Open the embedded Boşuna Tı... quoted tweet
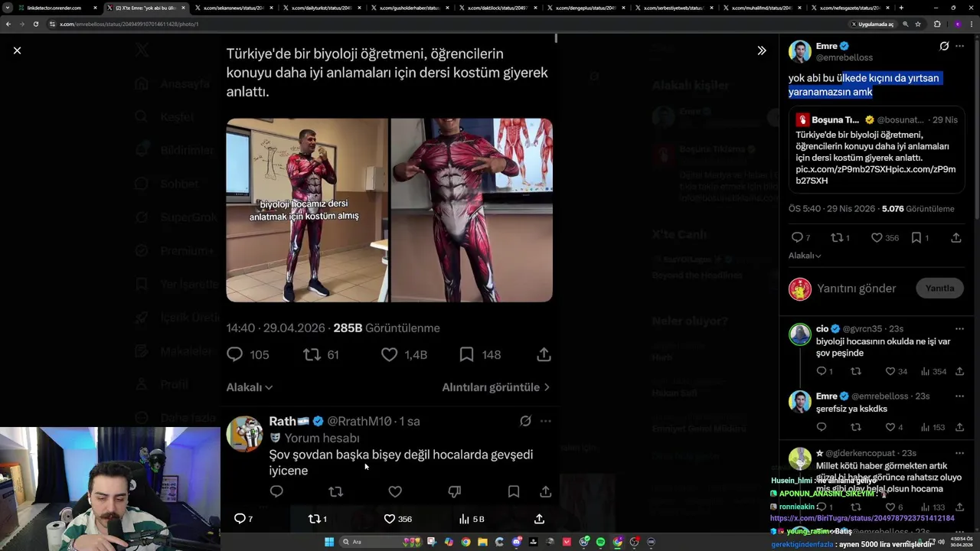 coord(877,150)
